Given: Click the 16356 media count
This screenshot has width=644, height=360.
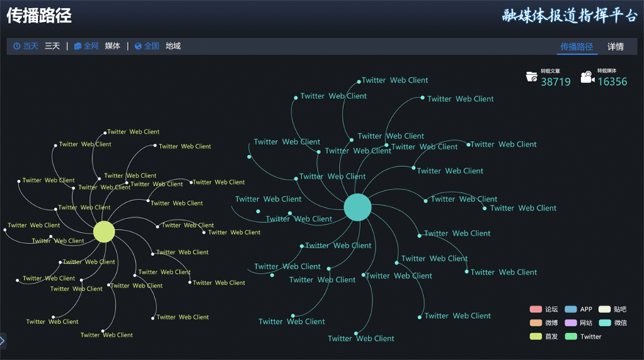Looking at the screenshot, I should point(612,81).
